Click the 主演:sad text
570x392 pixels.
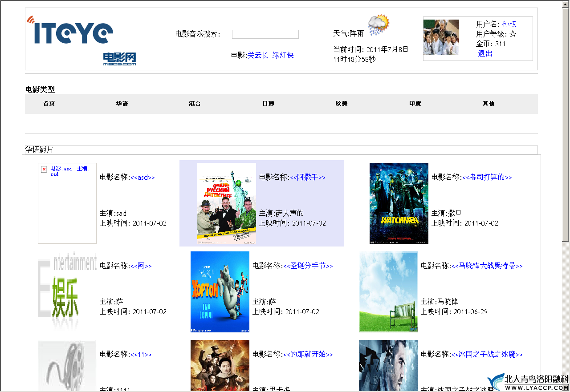pos(113,213)
